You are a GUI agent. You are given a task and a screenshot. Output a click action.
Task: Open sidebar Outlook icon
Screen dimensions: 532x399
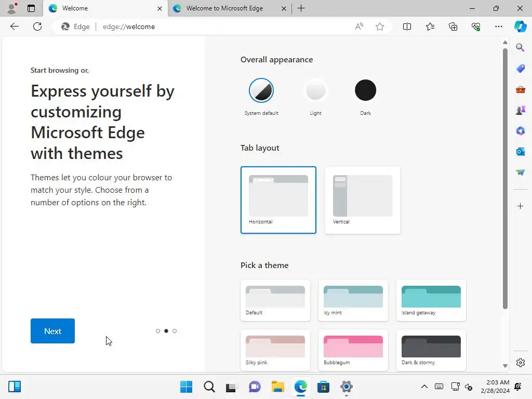[x=520, y=152]
